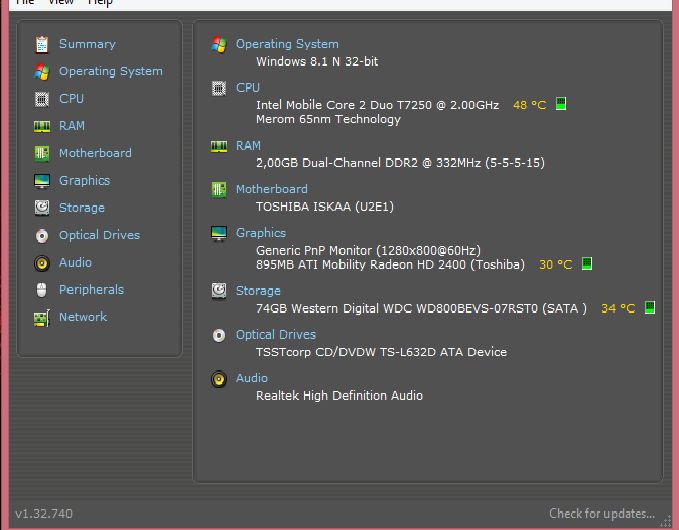Click Optical Drives disc icon in summary panel
The height and width of the screenshot is (530, 679).
click(219, 335)
